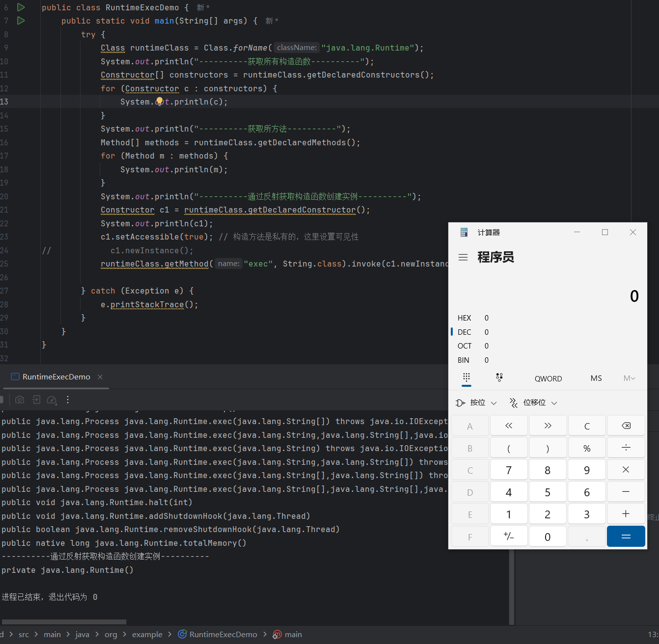659x644 pixels.
Task: Click the backspace key in calculator
Action: tap(626, 426)
